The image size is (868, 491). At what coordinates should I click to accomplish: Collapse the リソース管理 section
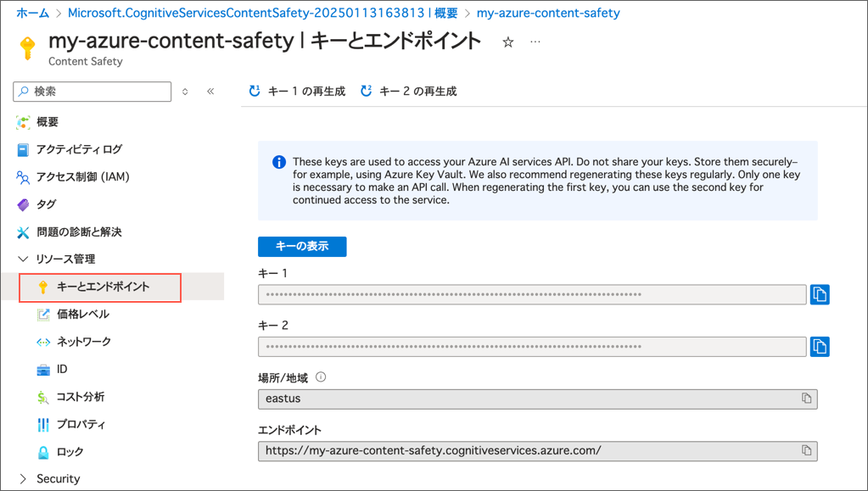(x=23, y=259)
